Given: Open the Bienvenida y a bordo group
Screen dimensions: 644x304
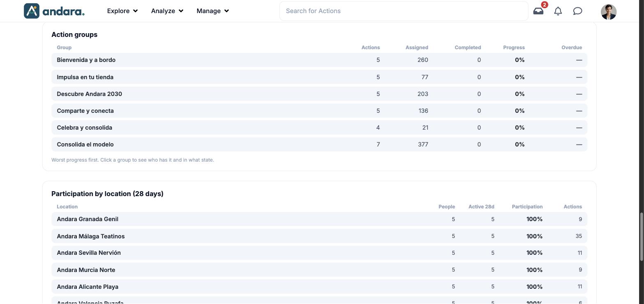Looking at the screenshot, I should pos(319,60).
